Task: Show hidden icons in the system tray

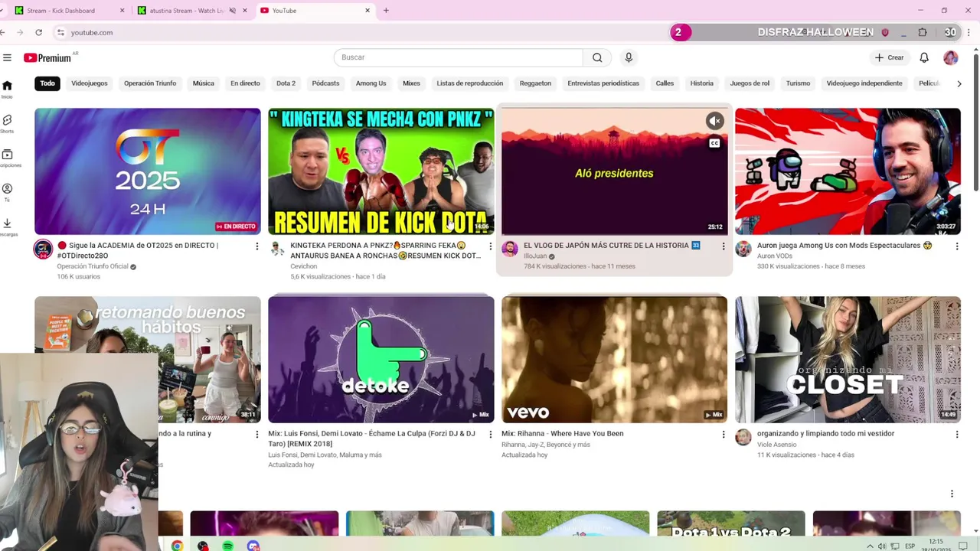Action: click(x=869, y=546)
